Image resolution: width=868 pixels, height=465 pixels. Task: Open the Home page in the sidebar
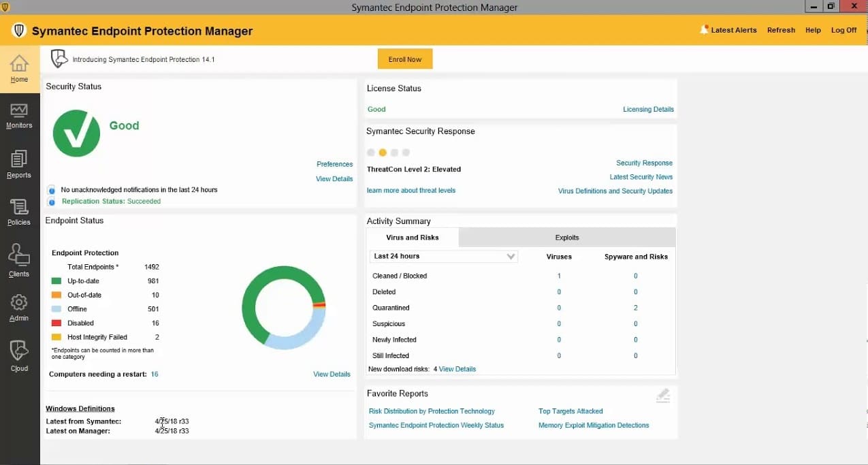(19, 68)
